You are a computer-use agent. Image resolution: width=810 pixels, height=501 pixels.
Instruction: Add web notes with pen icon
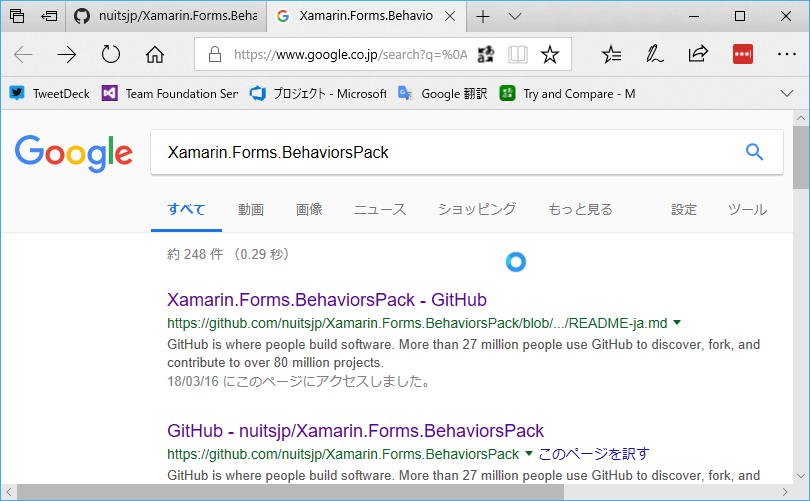655,54
